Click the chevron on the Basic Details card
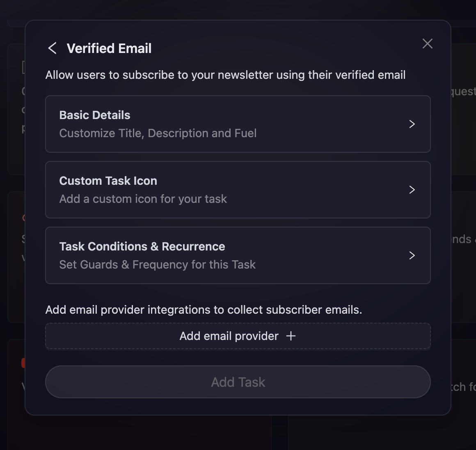This screenshot has width=476, height=450. click(412, 124)
